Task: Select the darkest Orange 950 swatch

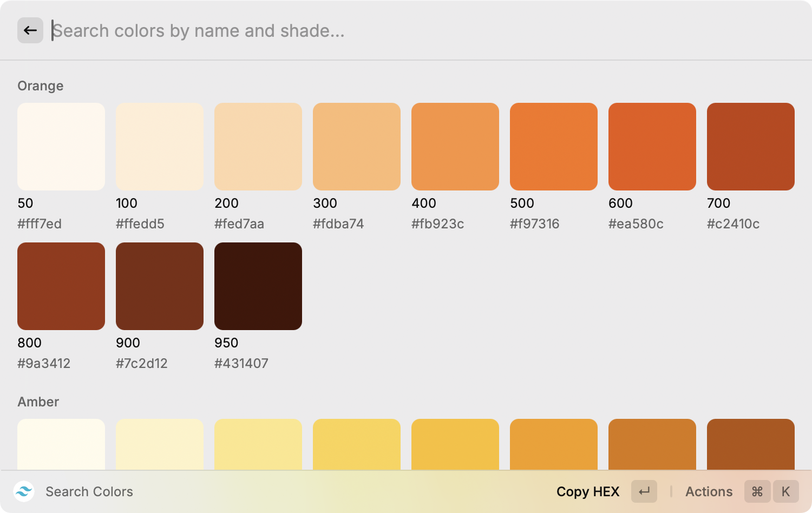Action: click(258, 286)
